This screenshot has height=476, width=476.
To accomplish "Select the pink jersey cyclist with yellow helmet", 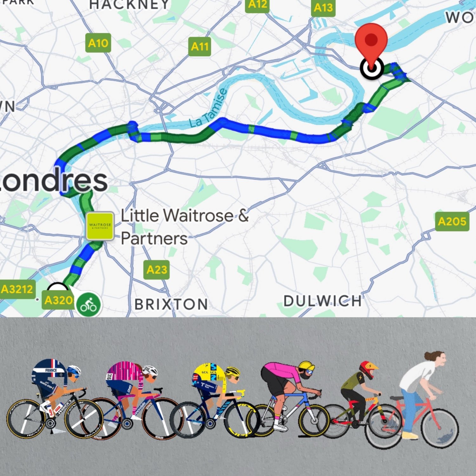I will [x=290, y=399].
